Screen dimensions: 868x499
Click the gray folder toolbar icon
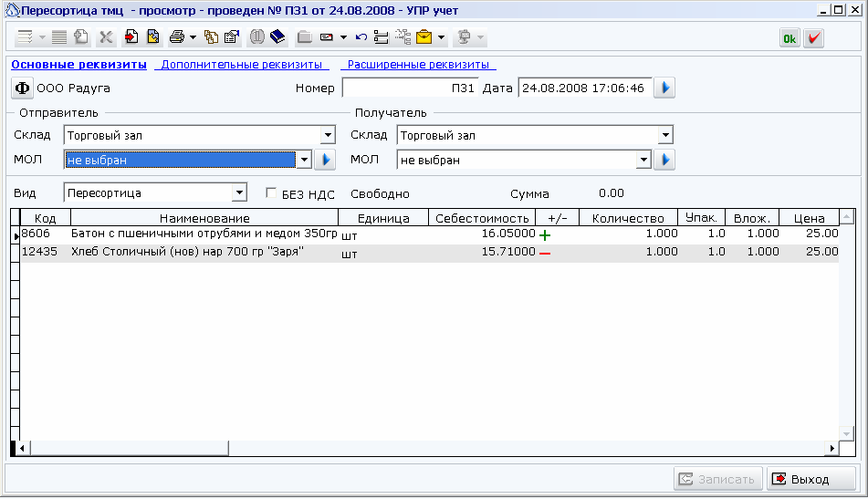click(x=305, y=37)
